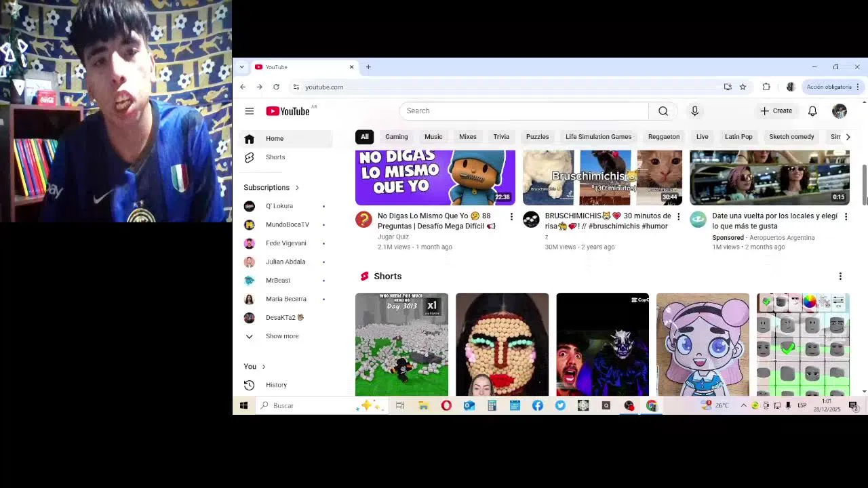Reload the current page
868x488 pixels.
tap(276, 87)
